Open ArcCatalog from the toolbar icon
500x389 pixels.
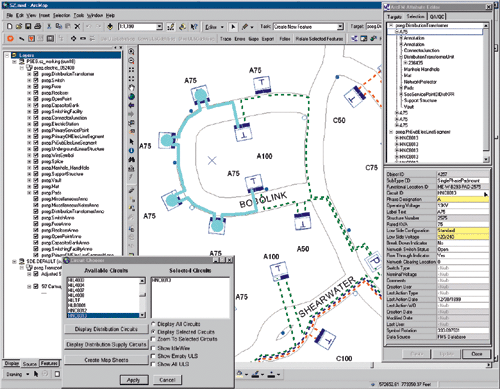tap(182, 27)
